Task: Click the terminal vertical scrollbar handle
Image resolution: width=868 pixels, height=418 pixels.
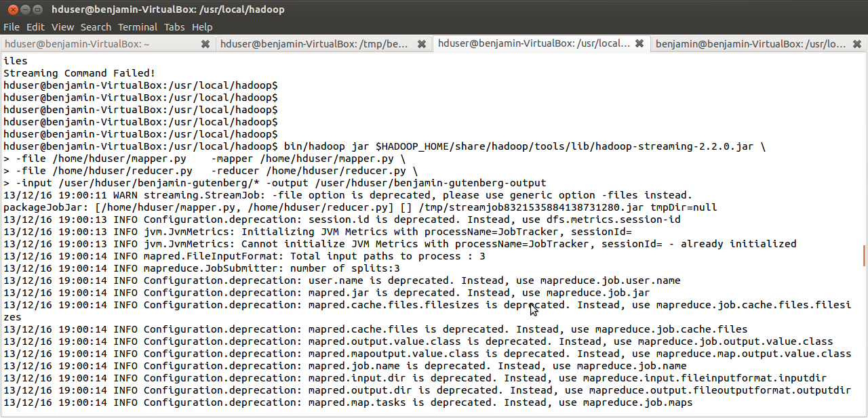Action: tap(864, 255)
